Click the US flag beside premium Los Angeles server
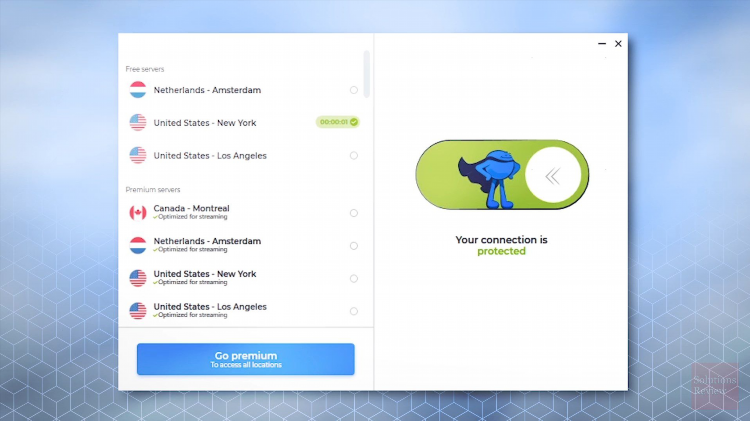 [x=138, y=311]
